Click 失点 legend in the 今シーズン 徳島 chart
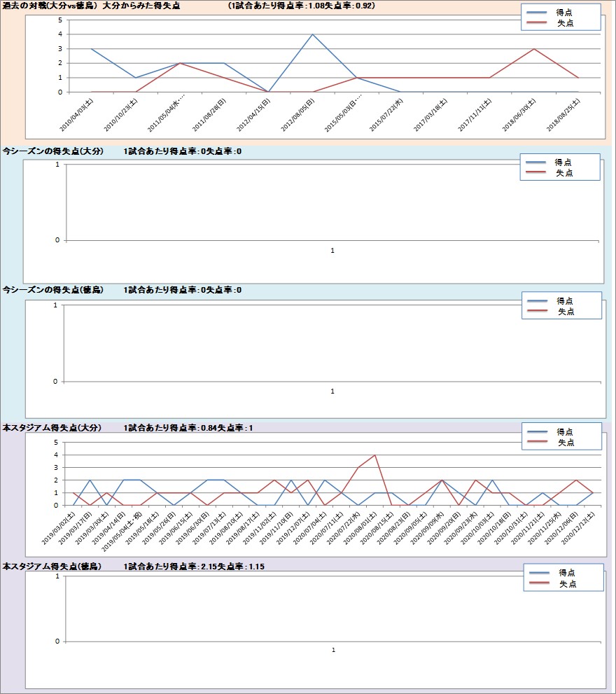This screenshot has height=694, width=616. [x=566, y=312]
